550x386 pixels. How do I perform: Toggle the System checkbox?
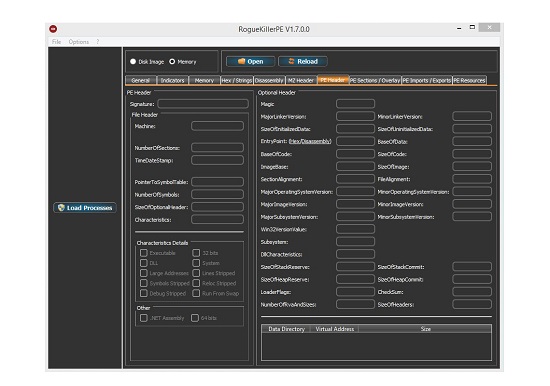[196, 263]
